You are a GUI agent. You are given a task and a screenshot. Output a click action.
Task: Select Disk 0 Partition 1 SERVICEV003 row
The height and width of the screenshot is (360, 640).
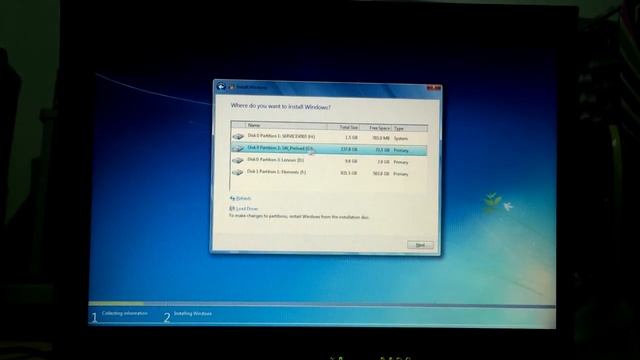coord(329,137)
